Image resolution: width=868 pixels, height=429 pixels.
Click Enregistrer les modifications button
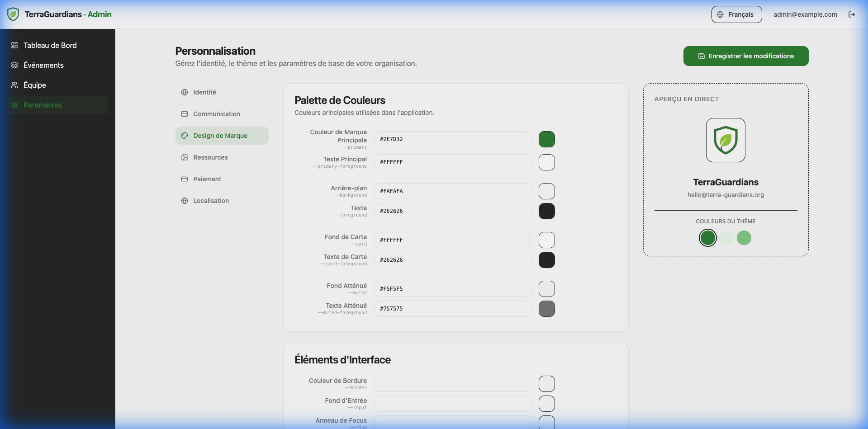745,56
